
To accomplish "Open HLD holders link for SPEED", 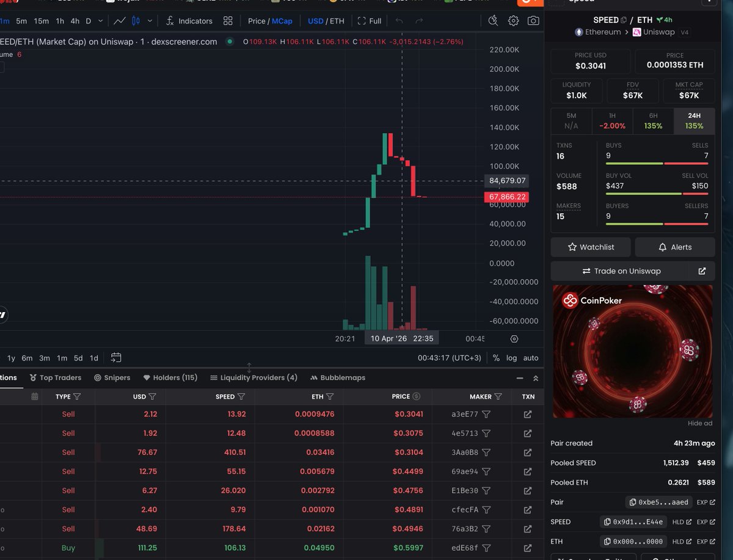I will click(x=682, y=522).
